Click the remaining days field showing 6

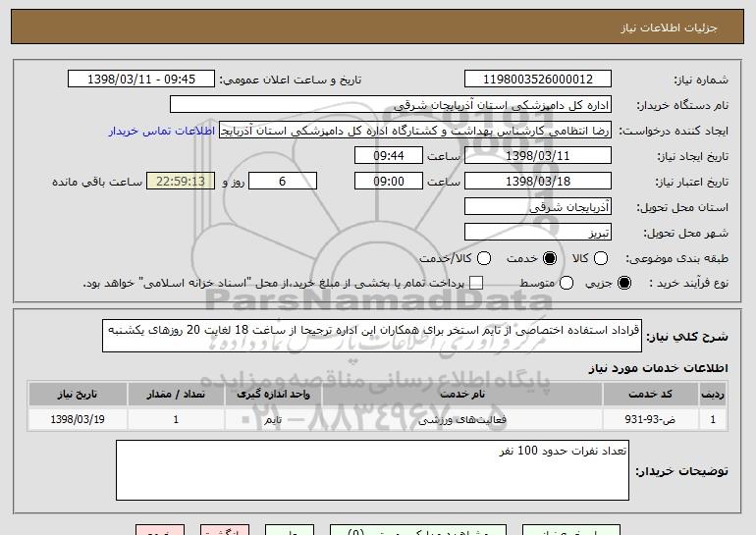pyautogui.click(x=283, y=182)
